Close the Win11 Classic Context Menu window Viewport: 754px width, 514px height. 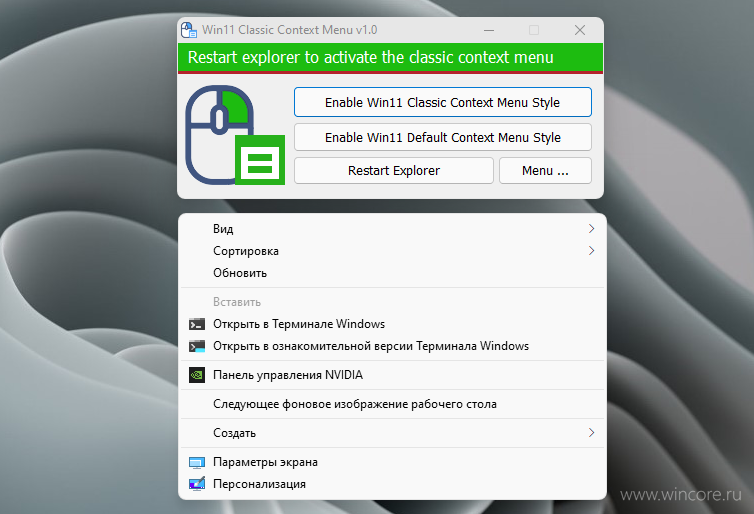[x=580, y=30]
